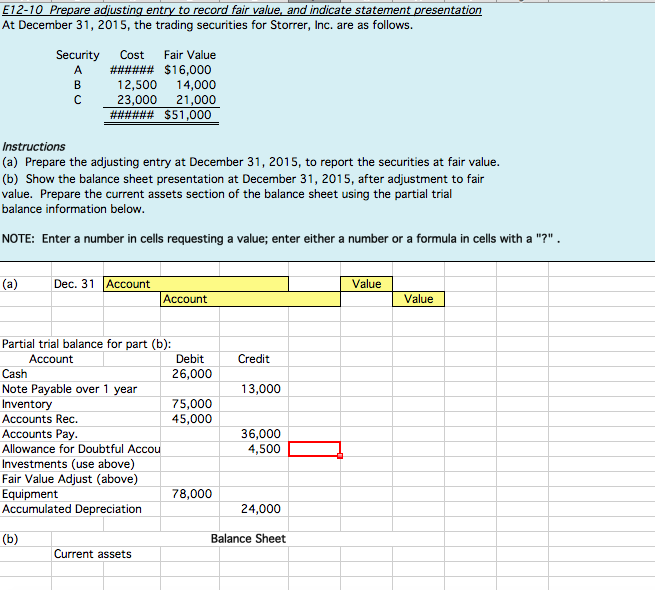The width and height of the screenshot is (655, 590).
Task: Click the 'Allowance for Doubtful Accou' label
Action: [81, 449]
